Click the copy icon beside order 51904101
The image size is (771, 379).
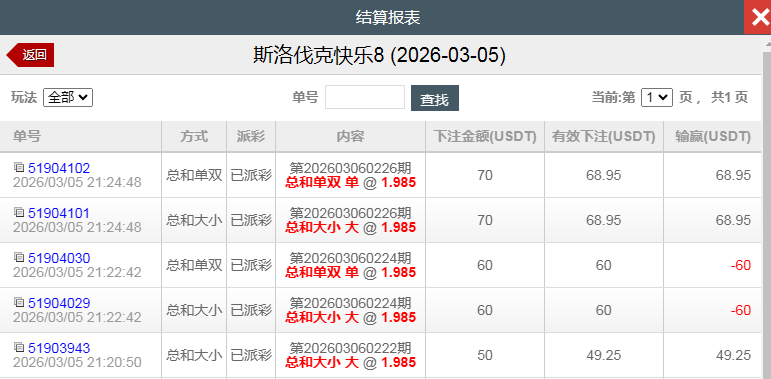tap(19, 212)
